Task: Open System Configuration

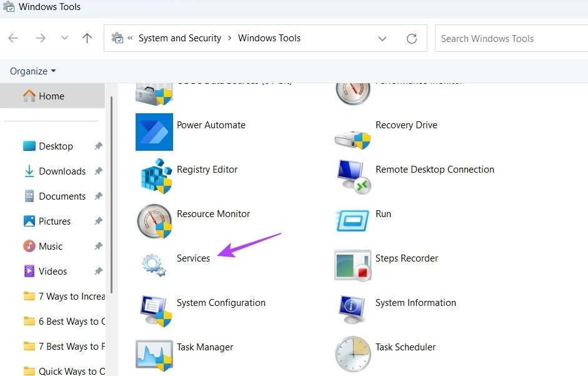Action: pyautogui.click(x=221, y=302)
